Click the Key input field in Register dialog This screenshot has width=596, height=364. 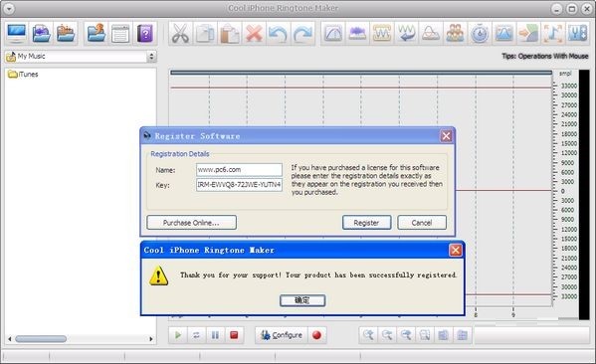239,185
